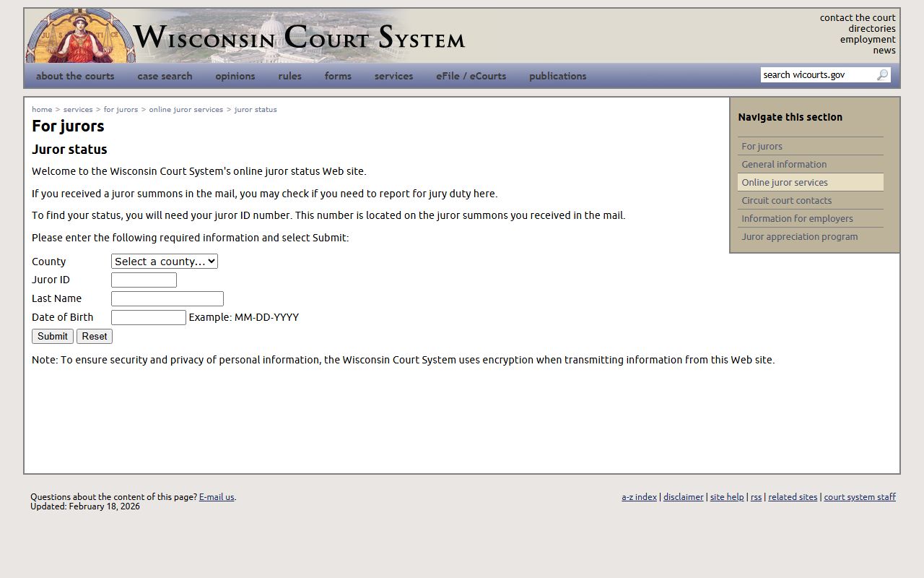Click the Last Name text field

click(x=167, y=299)
